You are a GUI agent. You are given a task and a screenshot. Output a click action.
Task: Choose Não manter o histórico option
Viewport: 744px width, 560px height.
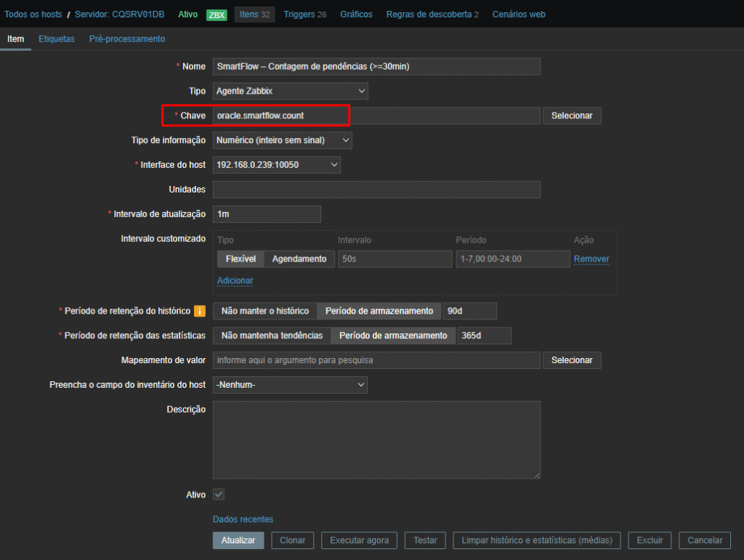tap(265, 311)
